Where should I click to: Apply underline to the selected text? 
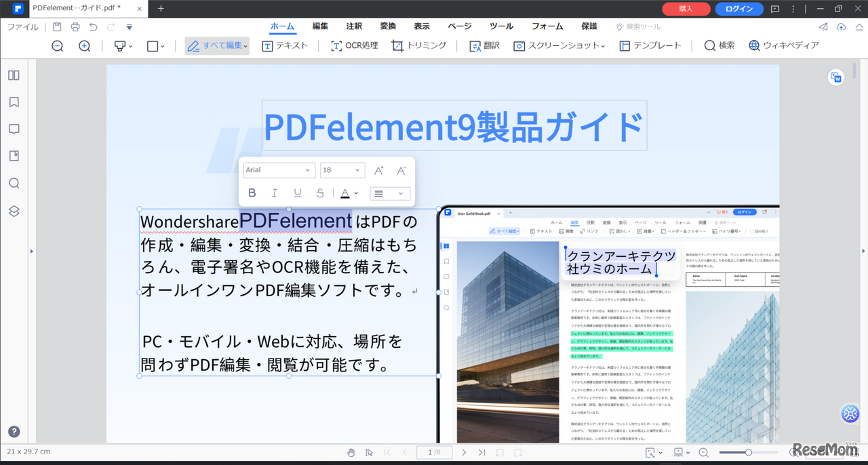coord(297,193)
